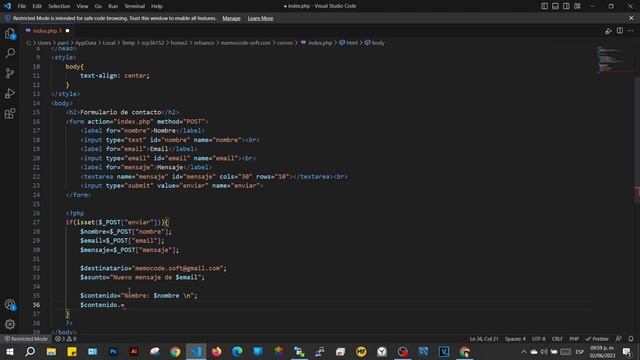Click the Restricted Mode status bar item
This screenshot has height=360, width=640.
coord(26,339)
